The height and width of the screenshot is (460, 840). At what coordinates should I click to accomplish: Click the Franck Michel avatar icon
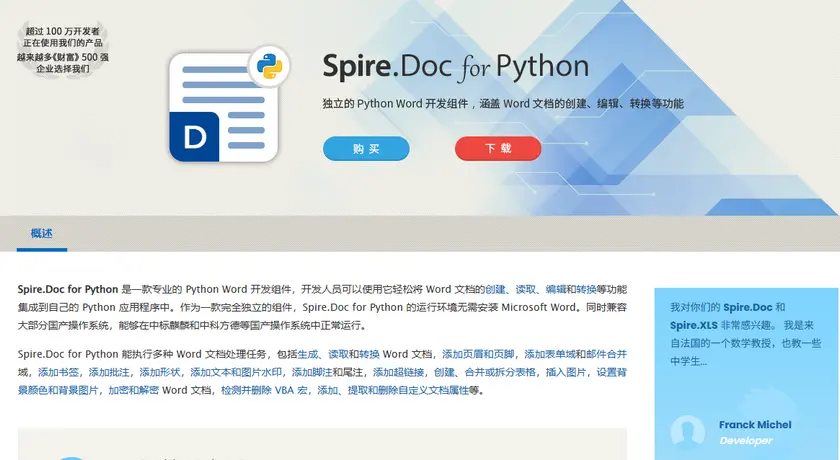click(x=687, y=432)
